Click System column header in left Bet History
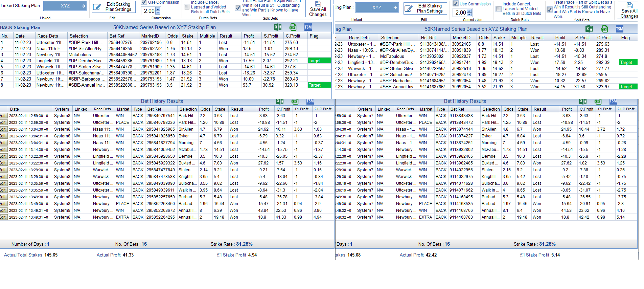644x289 pixels. click(x=62, y=109)
